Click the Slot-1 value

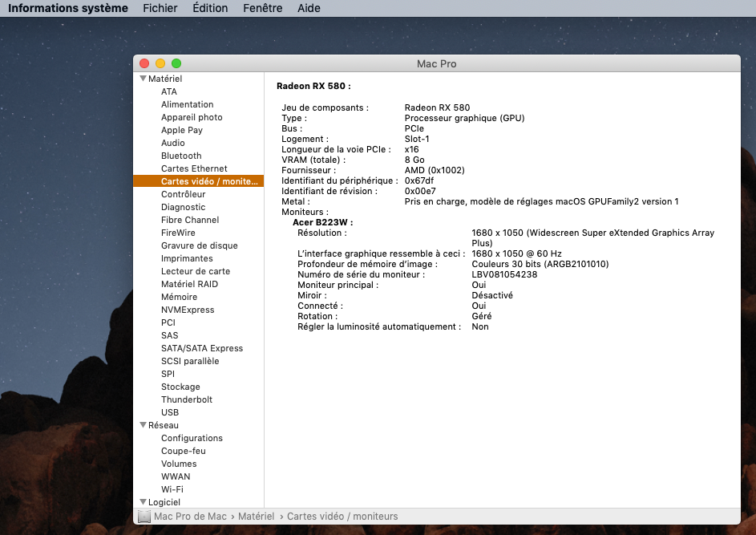[x=417, y=139]
